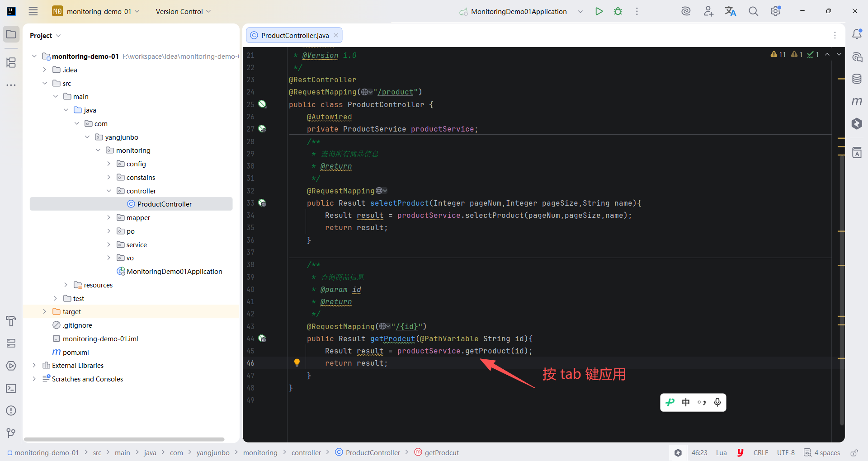Screen dimensions: 868x461
Task: Open the Problems tool window icon
Action: click(11, 411)
